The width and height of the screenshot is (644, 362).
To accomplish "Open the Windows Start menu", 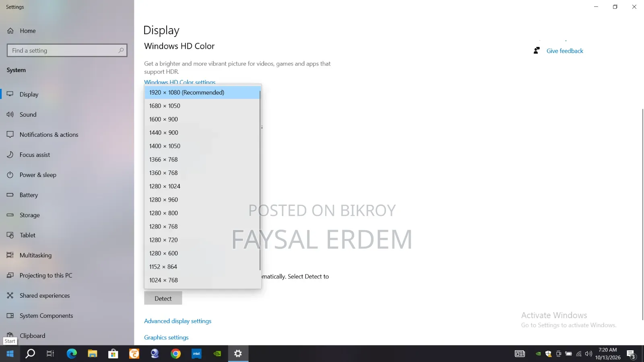I will tap(10, 354).
